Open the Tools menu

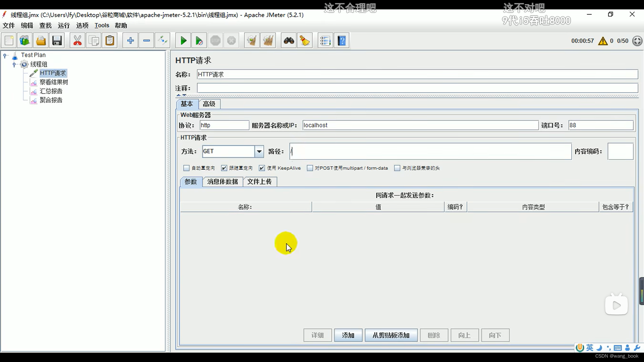click(x=102, y=25)
